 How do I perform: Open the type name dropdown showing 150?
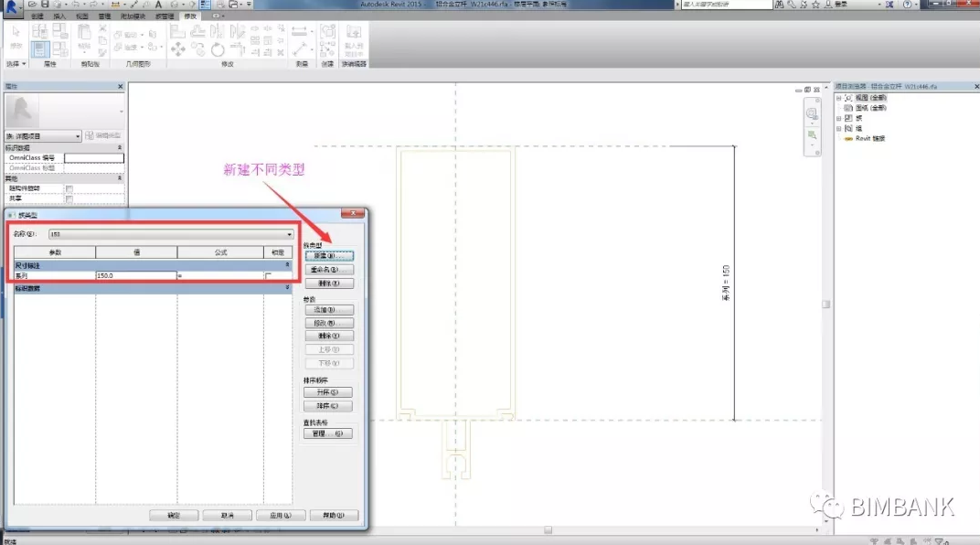click(171, 234)
